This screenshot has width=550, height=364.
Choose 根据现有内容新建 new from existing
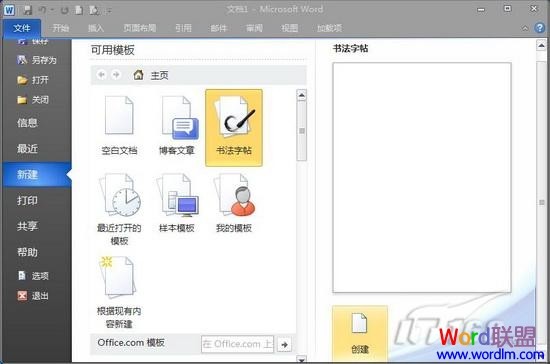(x=119, y=292)
